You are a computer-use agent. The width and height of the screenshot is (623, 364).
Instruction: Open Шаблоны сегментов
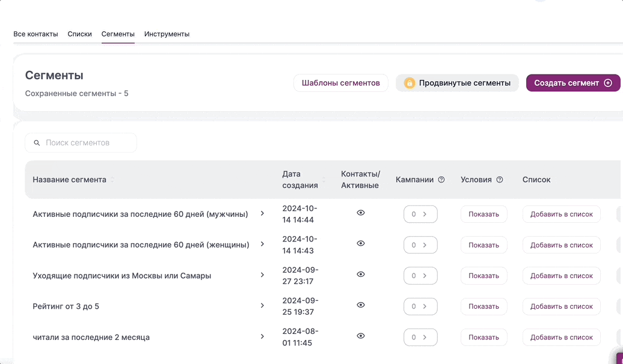[x=341, y=83]
